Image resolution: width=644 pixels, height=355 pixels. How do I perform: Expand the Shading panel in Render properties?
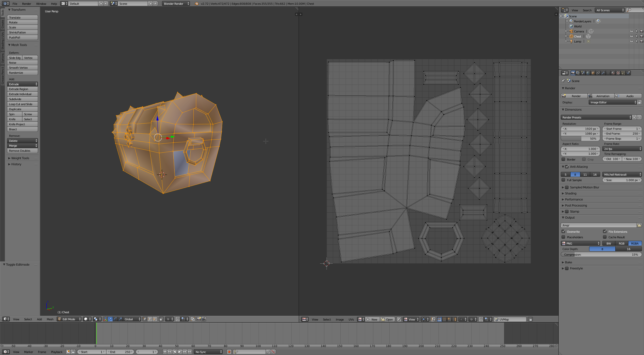click(571, 193)
